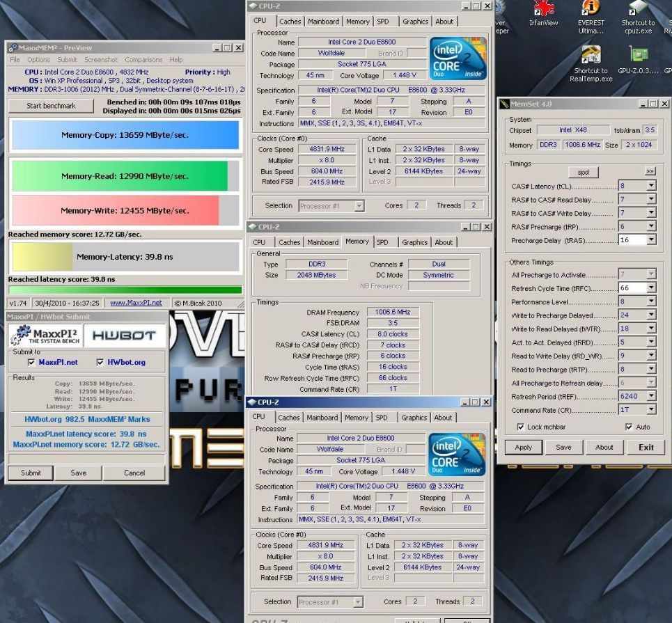The height and width of the screenshot is (623, 672).
Task: Open the Options menu in MaxxMEM²
Action: pos(38,60)
